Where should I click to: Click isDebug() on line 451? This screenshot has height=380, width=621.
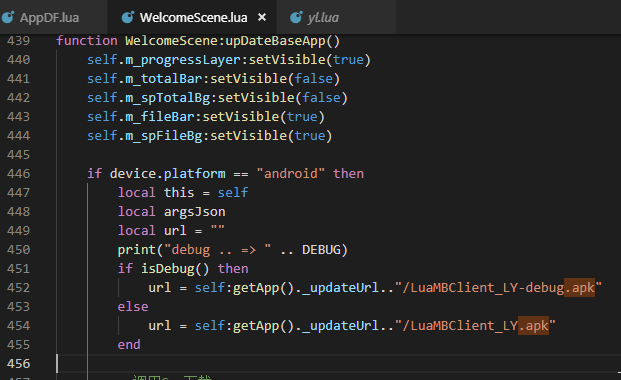point(175,269)
